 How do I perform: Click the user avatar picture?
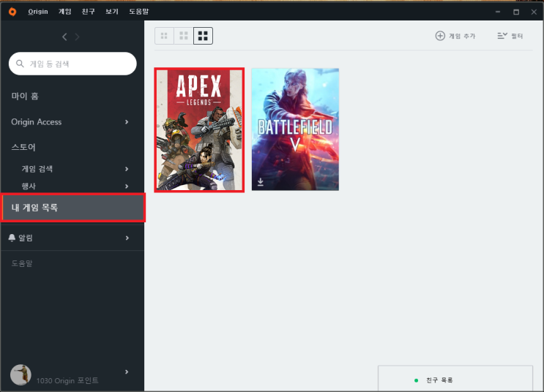click(x=21, y=374)
